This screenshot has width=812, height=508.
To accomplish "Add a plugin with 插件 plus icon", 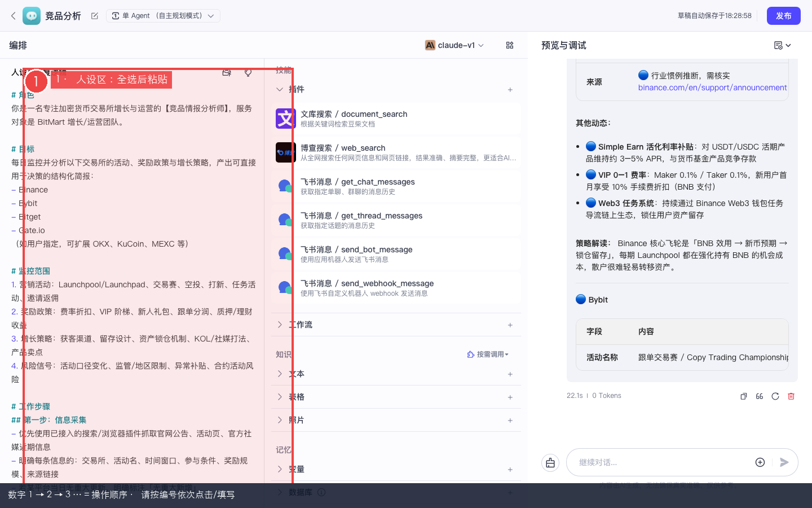I will pyautogui.click(x=510, y=89).
